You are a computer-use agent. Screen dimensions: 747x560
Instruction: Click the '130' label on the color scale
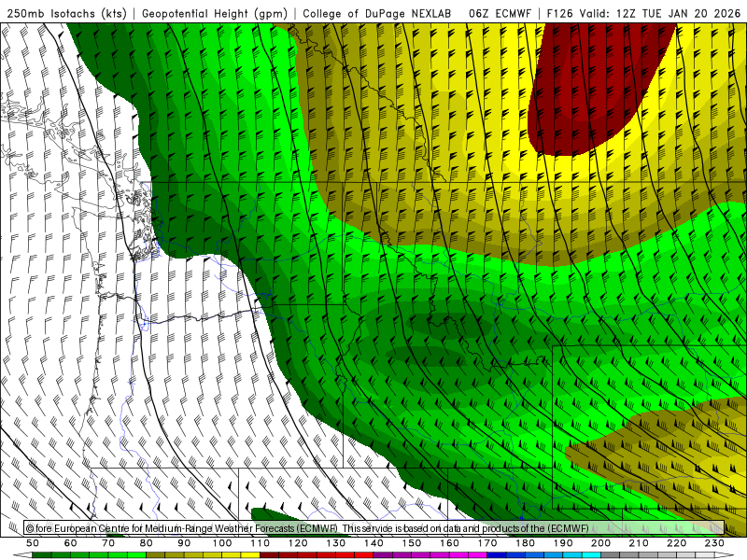[336, 543]
